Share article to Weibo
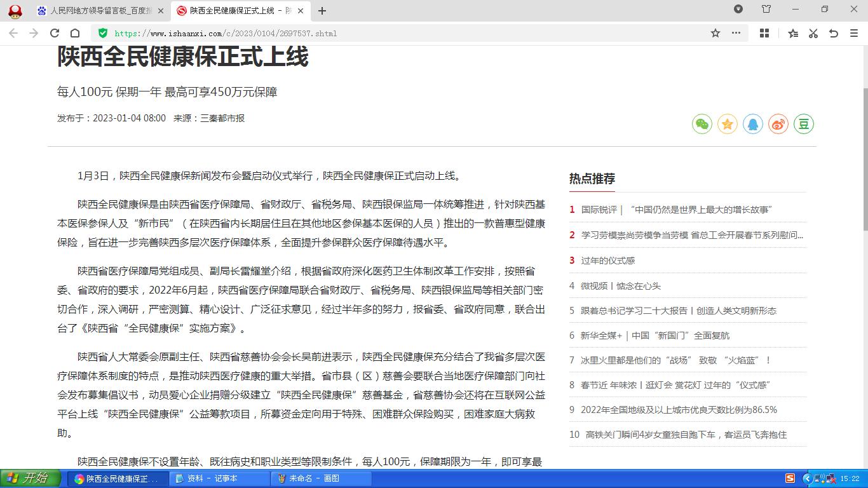This screenshot has width=868, height=488. click(x=778, y=124)
